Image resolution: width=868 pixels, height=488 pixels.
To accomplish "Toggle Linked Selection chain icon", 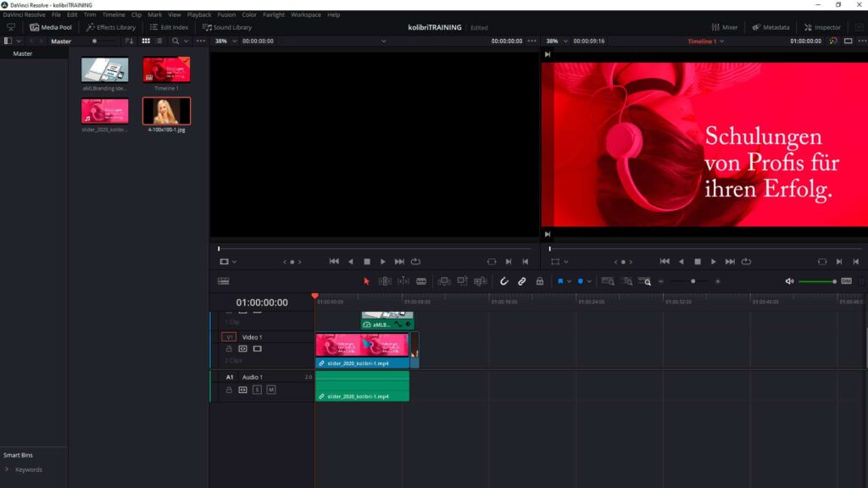I will [521, 281].
